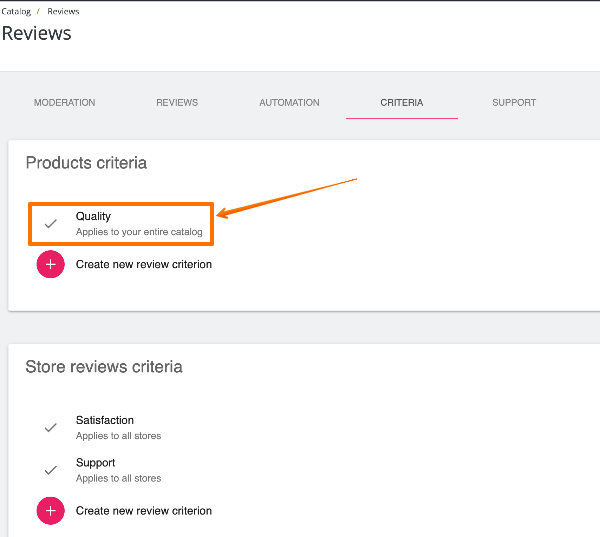Click the Products criteria heading
The width and height of the screenshot is (600, 537).
(x=86, y=163)
